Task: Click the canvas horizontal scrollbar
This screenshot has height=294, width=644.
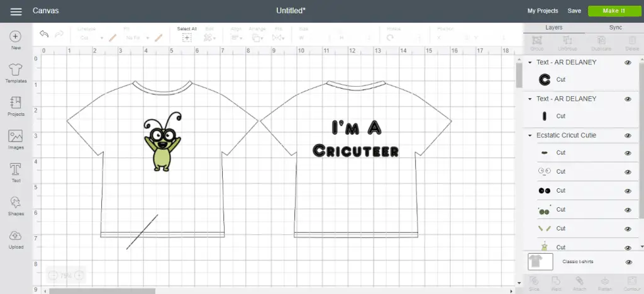Action: [102, 291]
